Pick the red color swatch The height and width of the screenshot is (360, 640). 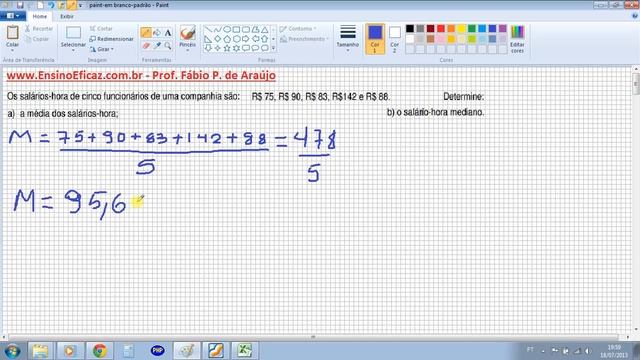(441, 29)
